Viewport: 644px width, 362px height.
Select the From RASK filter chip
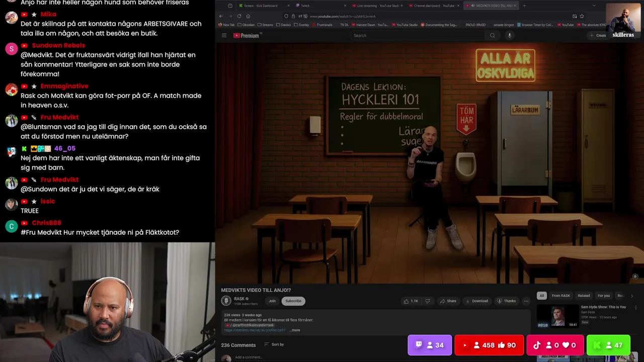[560, 296]
